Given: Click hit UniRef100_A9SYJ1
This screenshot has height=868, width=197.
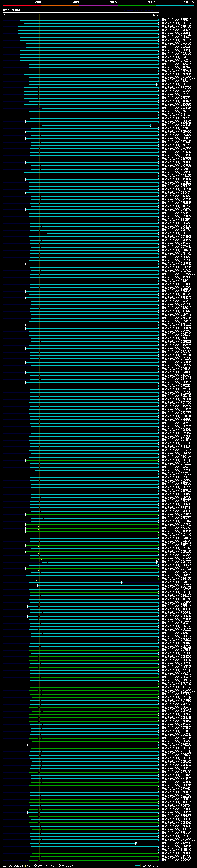Looking at the screenshot, I should (177, 474).
